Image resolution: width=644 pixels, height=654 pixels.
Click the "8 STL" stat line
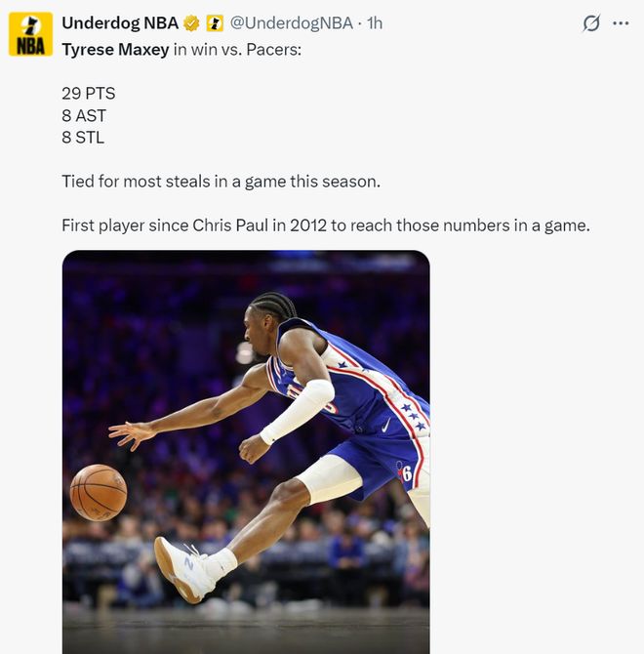coord(83,138)
